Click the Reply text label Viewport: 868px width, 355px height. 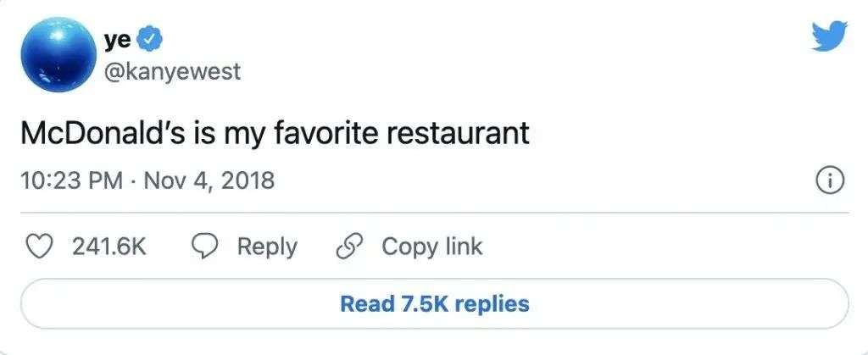(266, 247)
